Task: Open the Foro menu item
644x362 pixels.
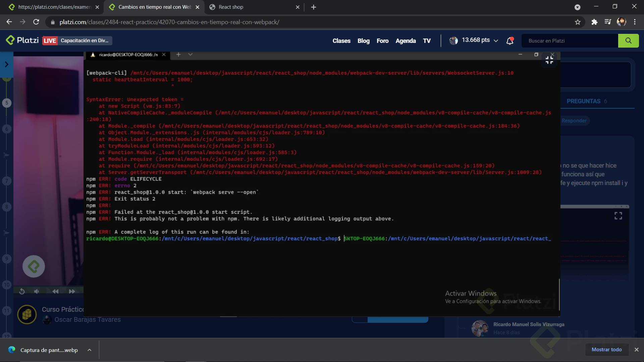Action: [x=382, y=41]
